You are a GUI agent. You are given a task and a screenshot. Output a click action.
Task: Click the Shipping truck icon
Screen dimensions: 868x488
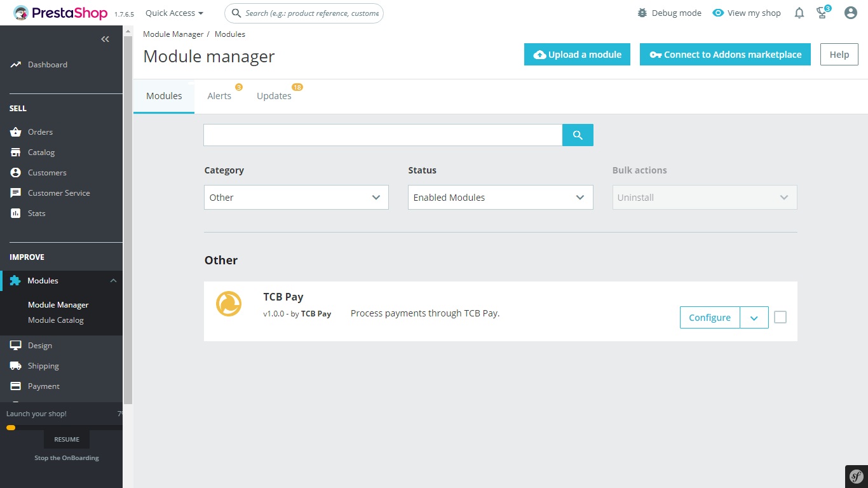16,366
